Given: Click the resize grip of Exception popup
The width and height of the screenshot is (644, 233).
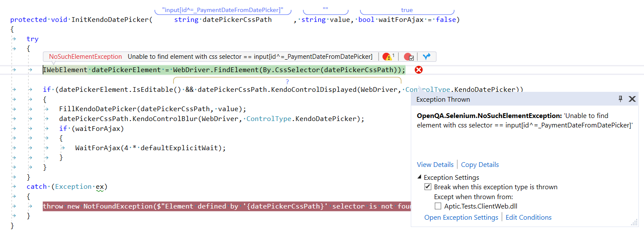Looking at the screenshot, I should click(635, 222).
